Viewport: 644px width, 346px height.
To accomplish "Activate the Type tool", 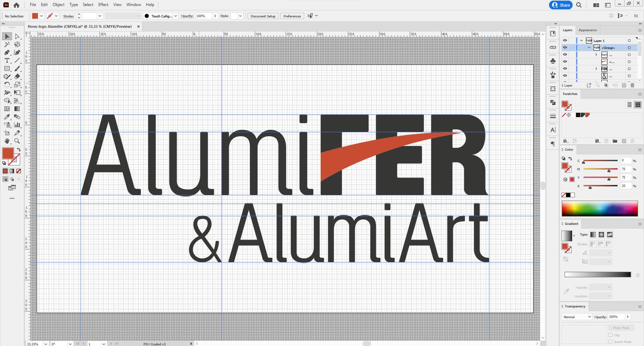I will coord(7,60).
